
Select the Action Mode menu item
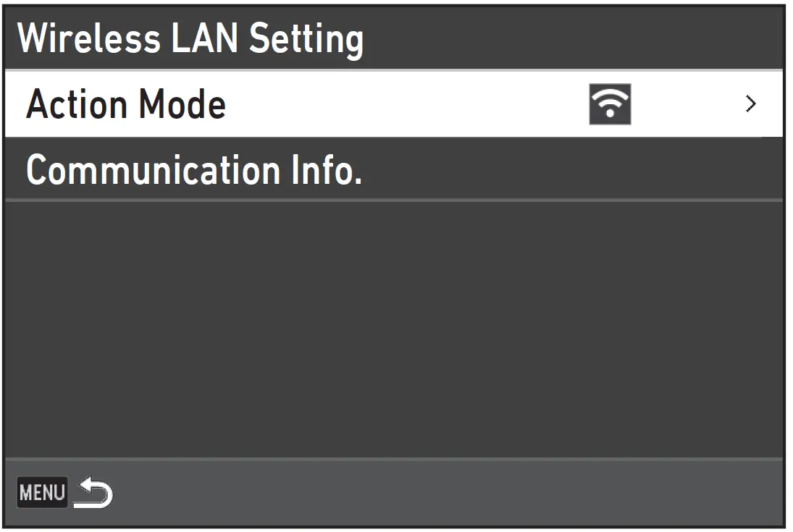pos(126,104)
